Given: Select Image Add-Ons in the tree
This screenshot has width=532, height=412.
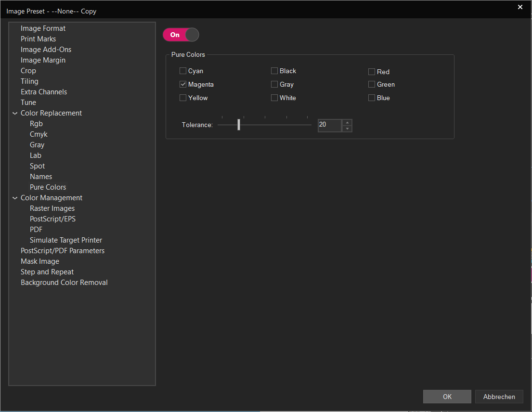Looking at the screenshot, I should pyautogui.click(x=46, y=50).
